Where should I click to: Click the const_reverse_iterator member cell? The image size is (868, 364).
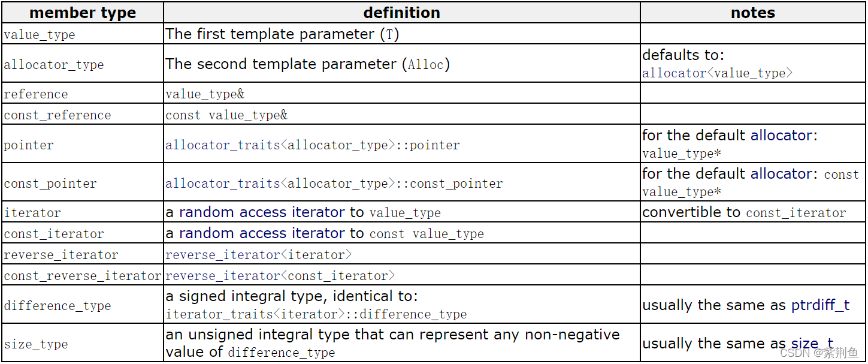coord(83,276)
